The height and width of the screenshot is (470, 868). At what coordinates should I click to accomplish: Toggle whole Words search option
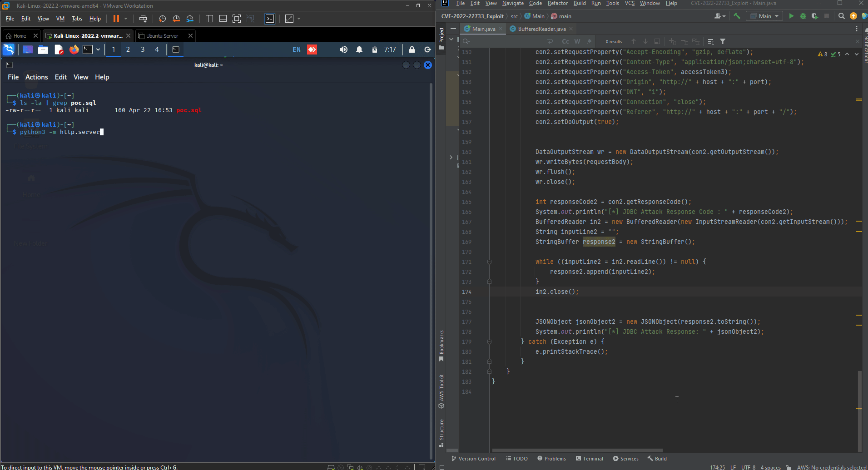pos(577,41)
